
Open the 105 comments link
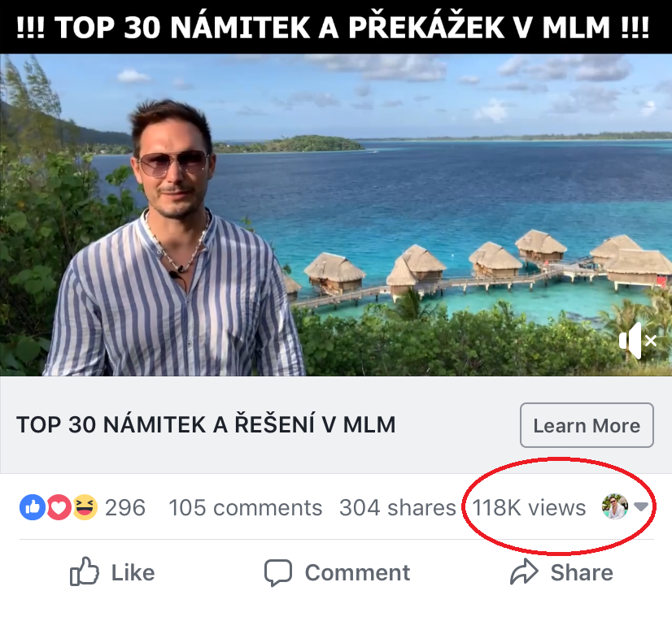point(245,508)
